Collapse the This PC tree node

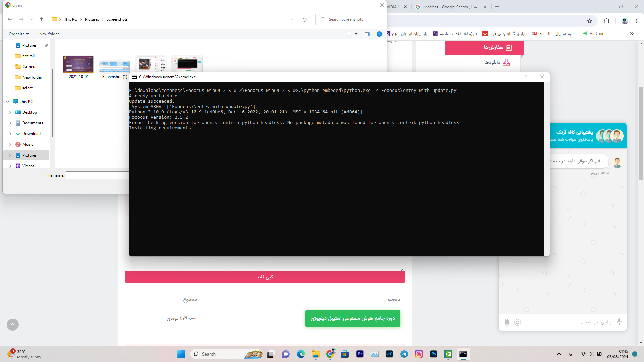tap(7, 102)
